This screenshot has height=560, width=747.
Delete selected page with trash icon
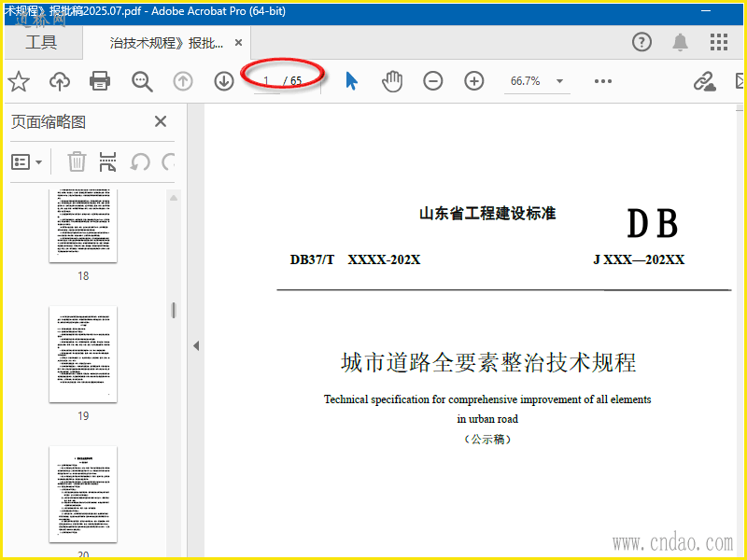coord(77,161)
